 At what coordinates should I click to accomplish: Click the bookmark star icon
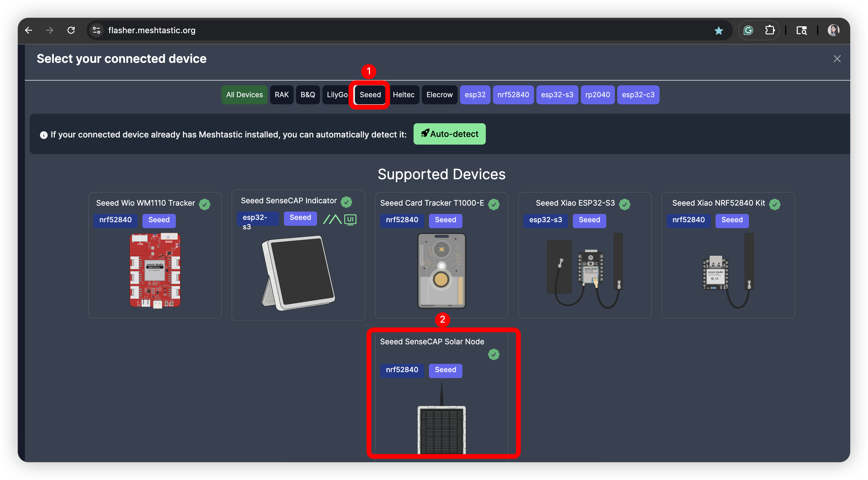(x=718, y=31)
